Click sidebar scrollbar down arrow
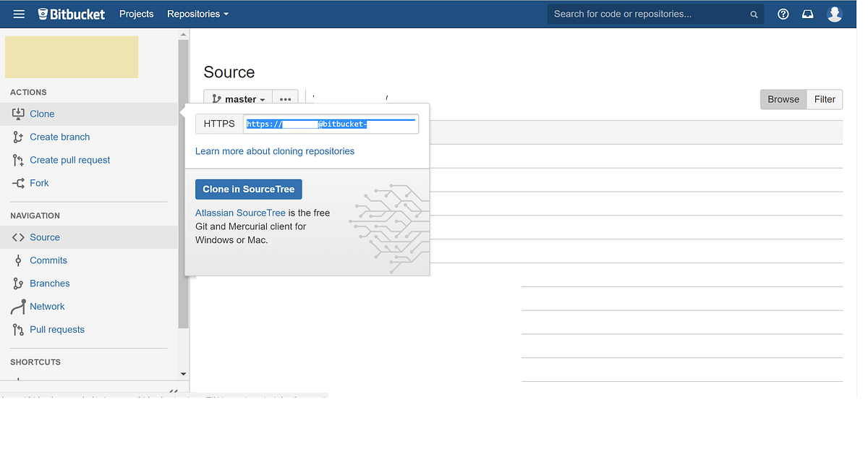 point(183,374)
